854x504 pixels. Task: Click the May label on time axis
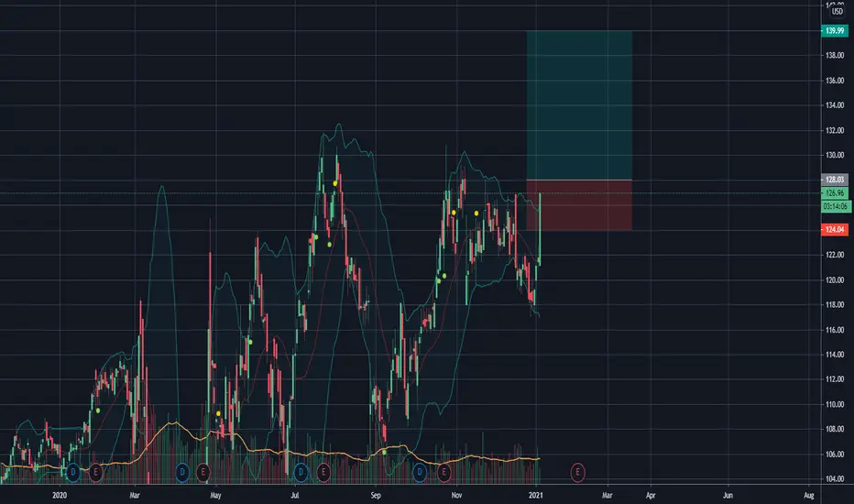click(215, 495)
